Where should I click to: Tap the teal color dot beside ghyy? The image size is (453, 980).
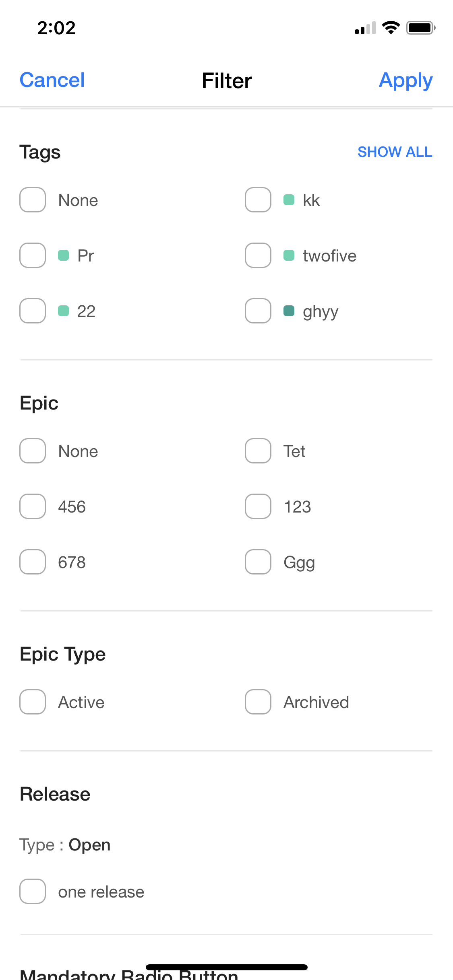point(289,311)
